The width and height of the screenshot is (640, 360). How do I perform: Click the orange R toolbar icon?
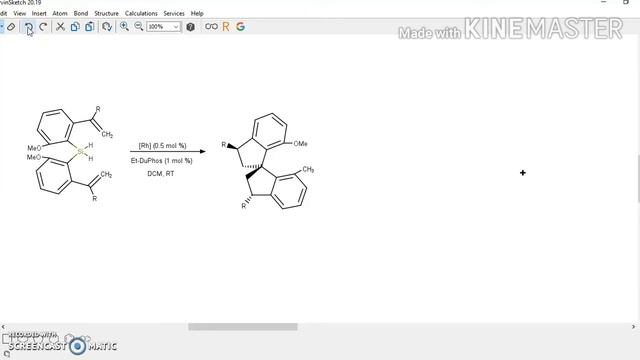click(226, 27)
